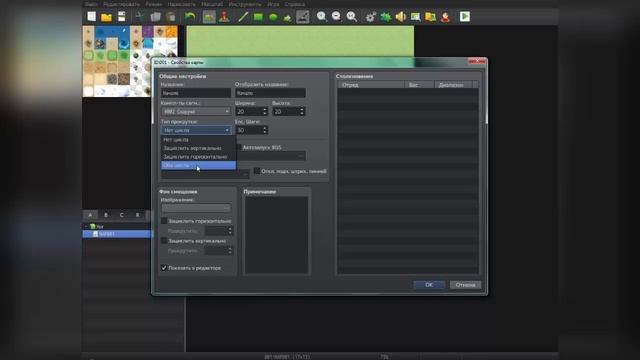Adjust the map Width stepper
This screenshot has height=360, width=640.
pyautogui.click(x=265, y=111)
